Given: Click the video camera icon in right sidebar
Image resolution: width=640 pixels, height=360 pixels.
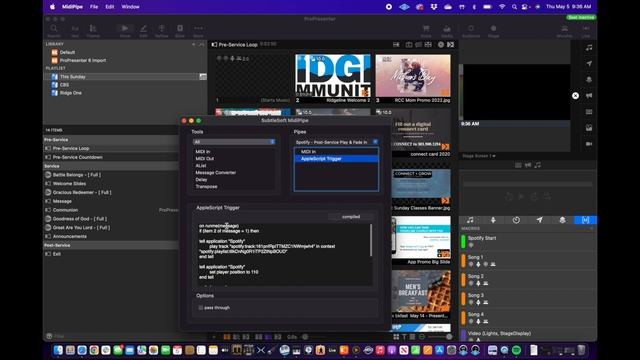Looking at the screenshot, I should point(589,144).
